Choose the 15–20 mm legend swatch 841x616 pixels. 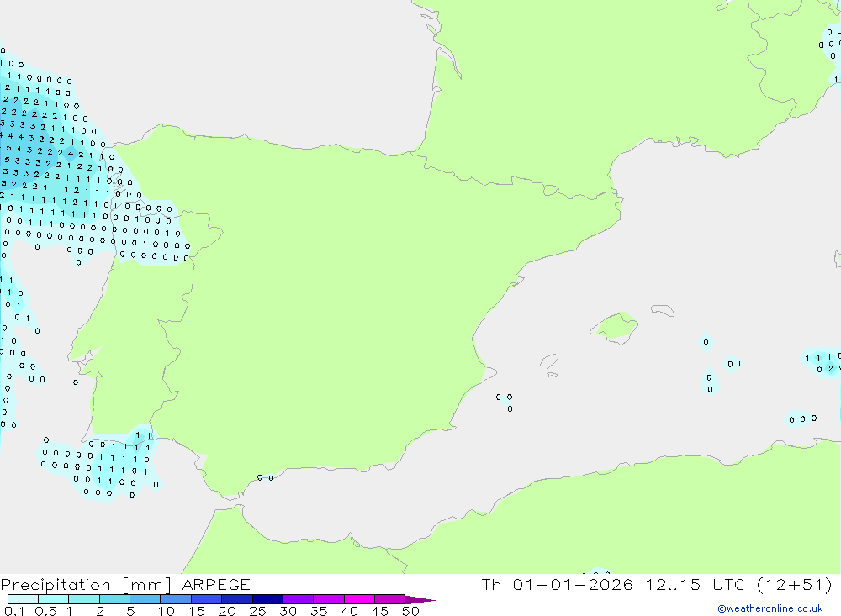(206, 599)
